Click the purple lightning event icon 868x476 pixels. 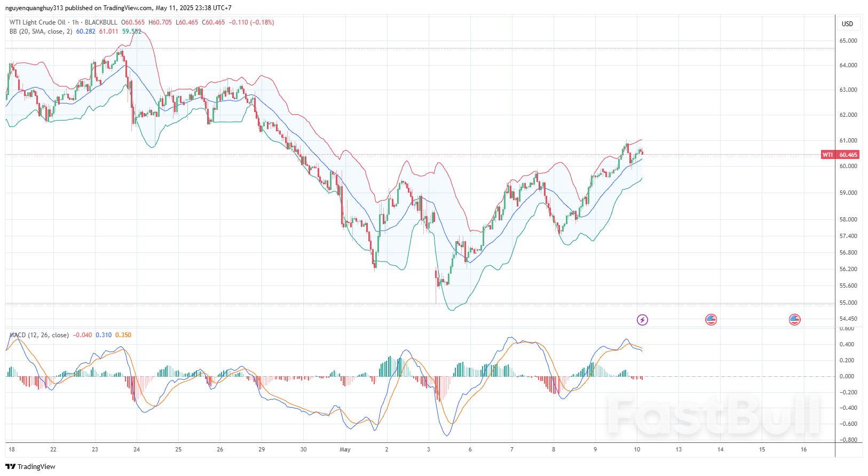(x=642, y=320)
